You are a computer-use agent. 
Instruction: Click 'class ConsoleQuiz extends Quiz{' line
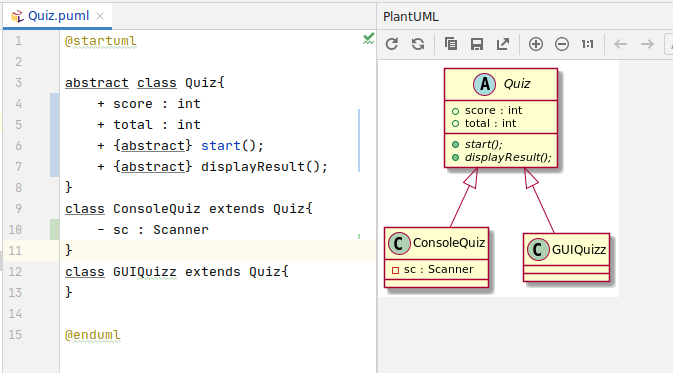pos(189,209)
